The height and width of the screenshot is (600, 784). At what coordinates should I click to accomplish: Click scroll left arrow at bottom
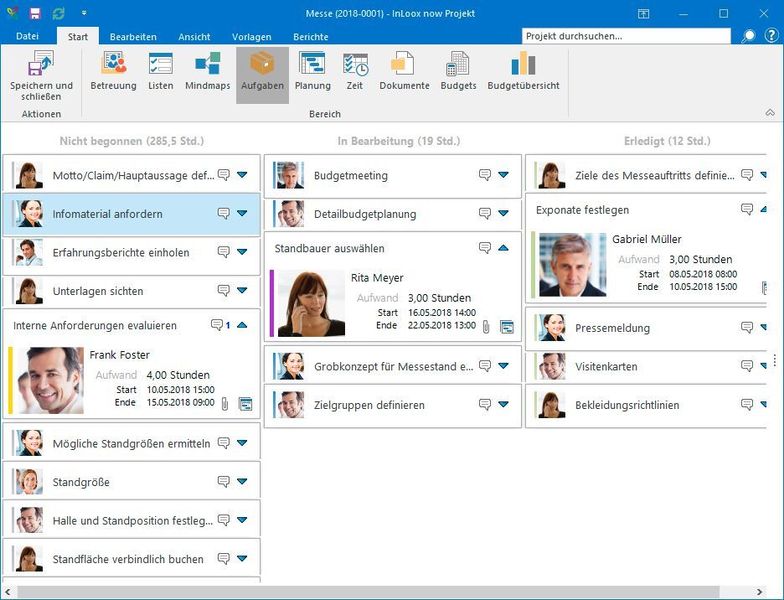(7, 592)
